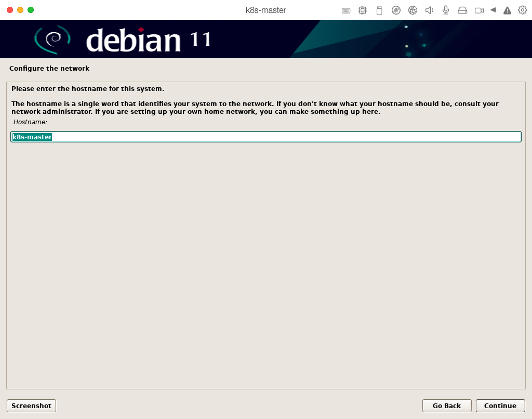This screenshot has width=532, height=419.
Task: Click the 'k8s-master' window title text
Action: [265, 10]
